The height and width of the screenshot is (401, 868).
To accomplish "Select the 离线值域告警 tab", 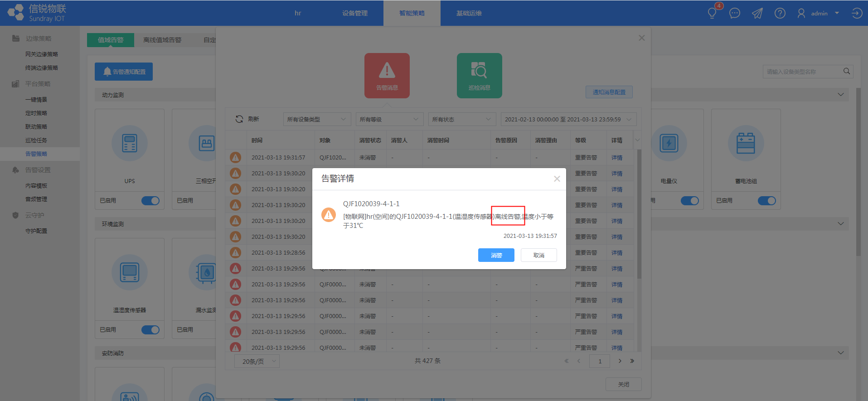I will pos(162,40).
